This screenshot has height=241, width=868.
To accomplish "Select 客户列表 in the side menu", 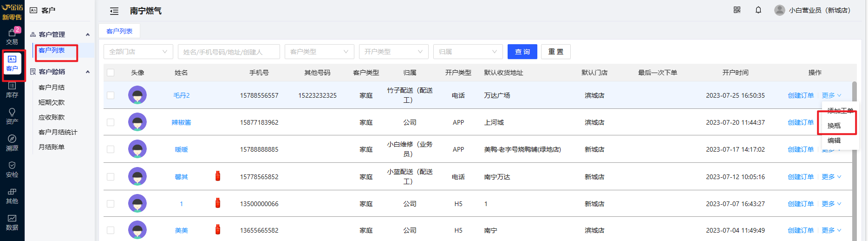I will coord(52,50).
